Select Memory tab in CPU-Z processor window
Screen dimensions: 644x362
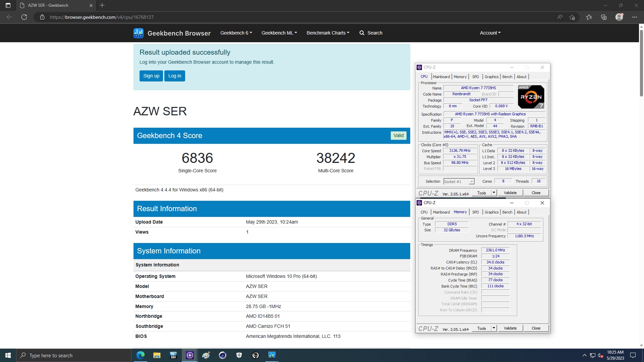click(x=460, y=77)
